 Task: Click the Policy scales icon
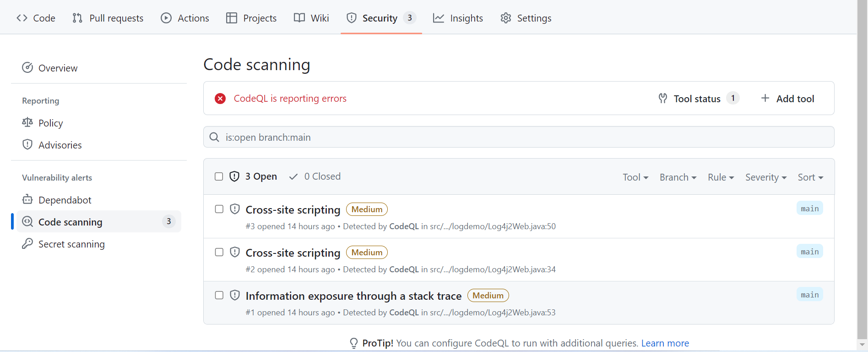pos(27,122)
